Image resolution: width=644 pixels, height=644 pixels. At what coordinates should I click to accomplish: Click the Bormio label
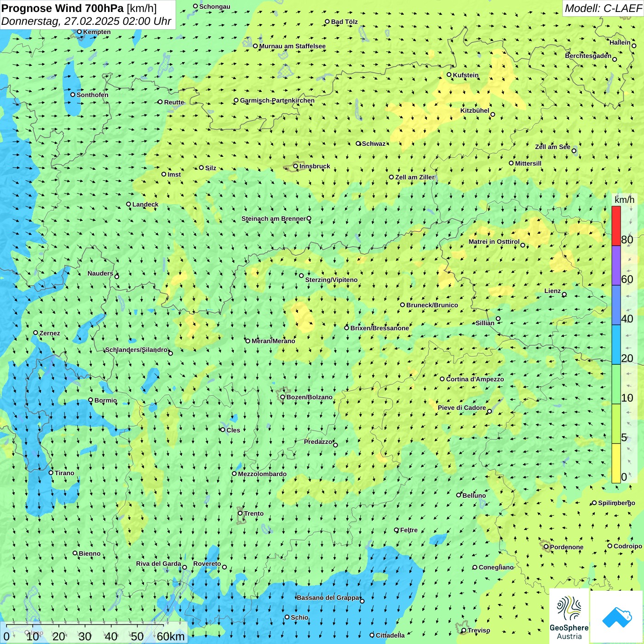coord(105,400)
